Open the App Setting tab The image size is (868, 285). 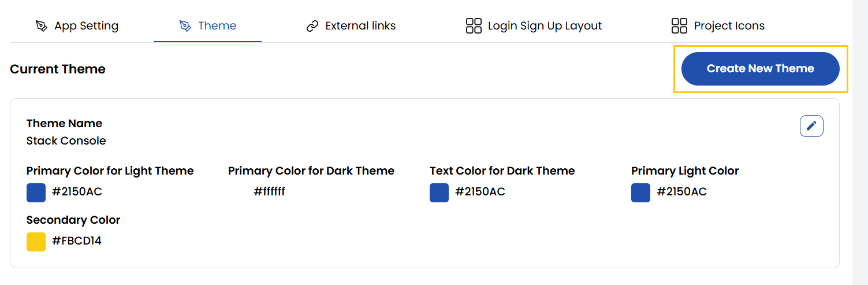86,26
